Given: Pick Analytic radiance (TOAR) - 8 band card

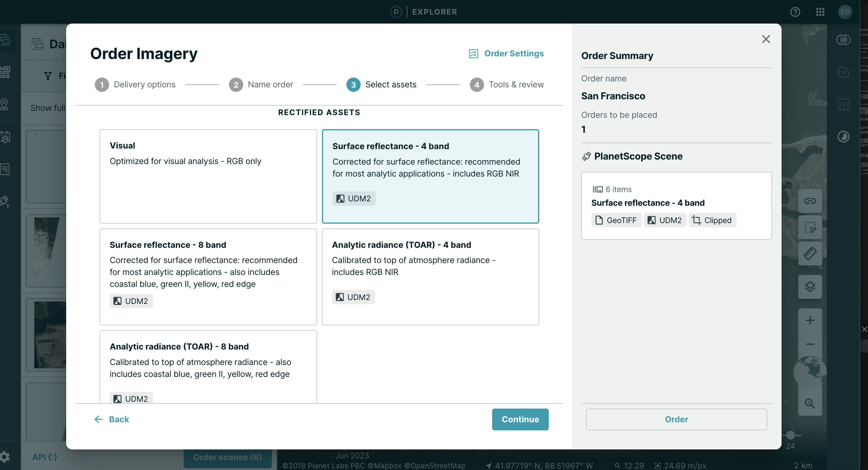Looking at the screenshot, I should 208,367.
